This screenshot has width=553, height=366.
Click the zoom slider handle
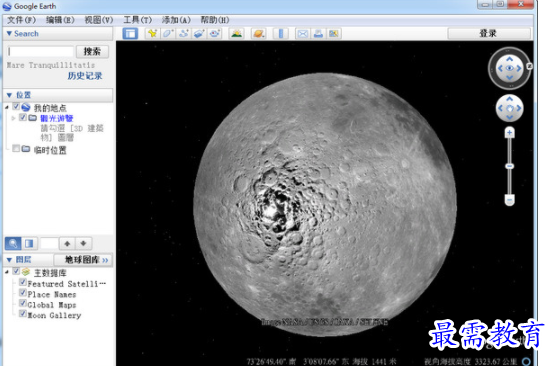pyautogui.click(x=509, y=166)
